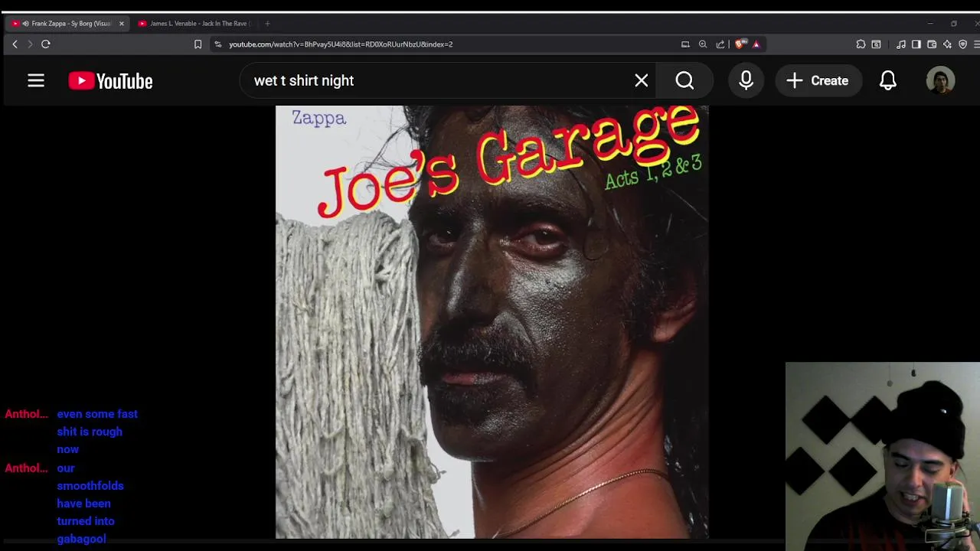Click 'Zappa' text on album cover
Screen dimensions: 980x551
click(318, 119)
